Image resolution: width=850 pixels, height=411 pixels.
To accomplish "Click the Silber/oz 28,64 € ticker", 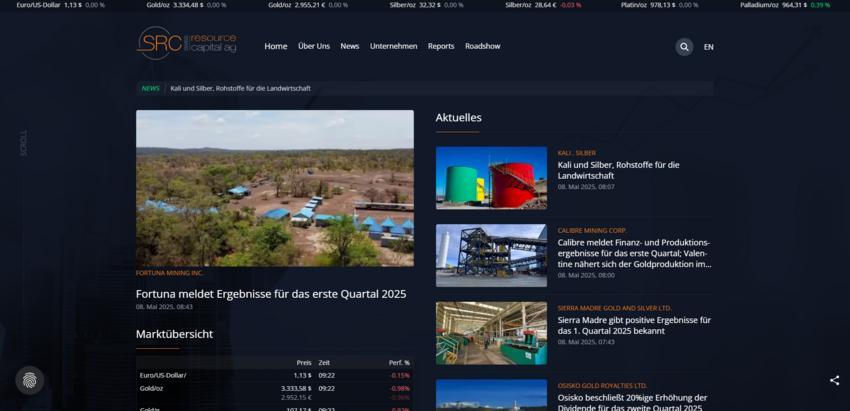I will pos(543,5).
